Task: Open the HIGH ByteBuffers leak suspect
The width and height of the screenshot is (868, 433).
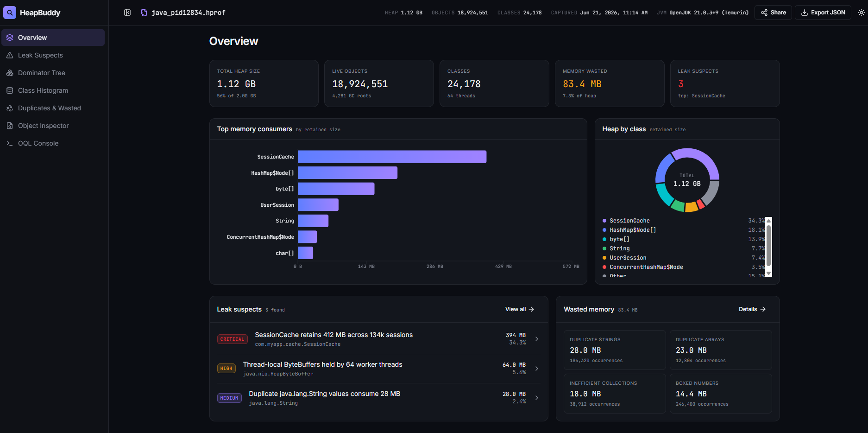Action: (379, 369)
